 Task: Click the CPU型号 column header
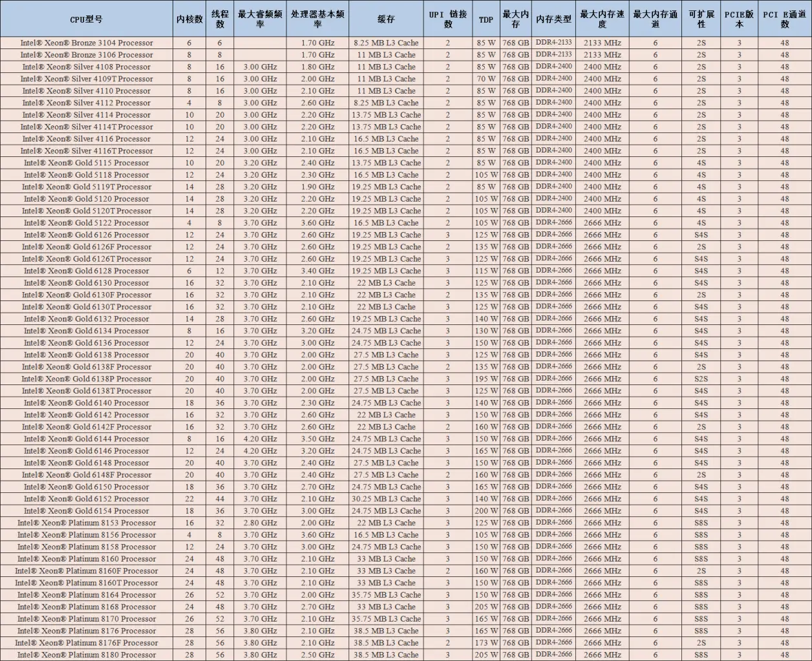click(87, 19)
